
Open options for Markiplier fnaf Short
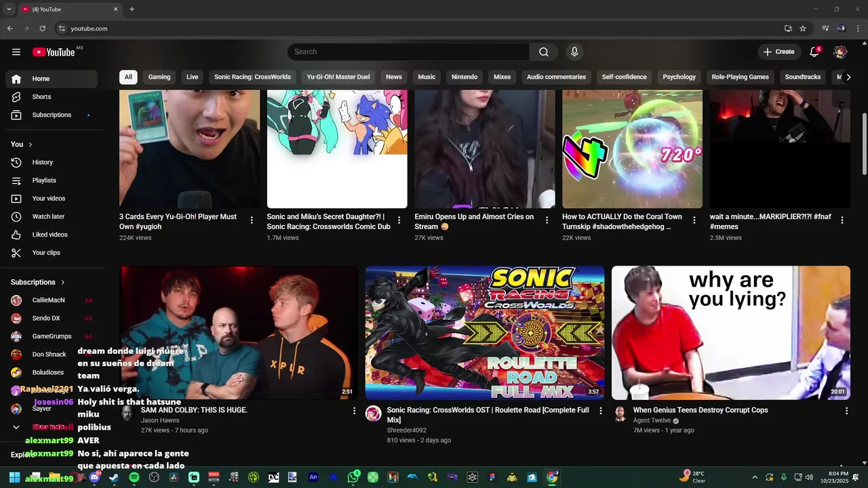(x=842, y=220)
